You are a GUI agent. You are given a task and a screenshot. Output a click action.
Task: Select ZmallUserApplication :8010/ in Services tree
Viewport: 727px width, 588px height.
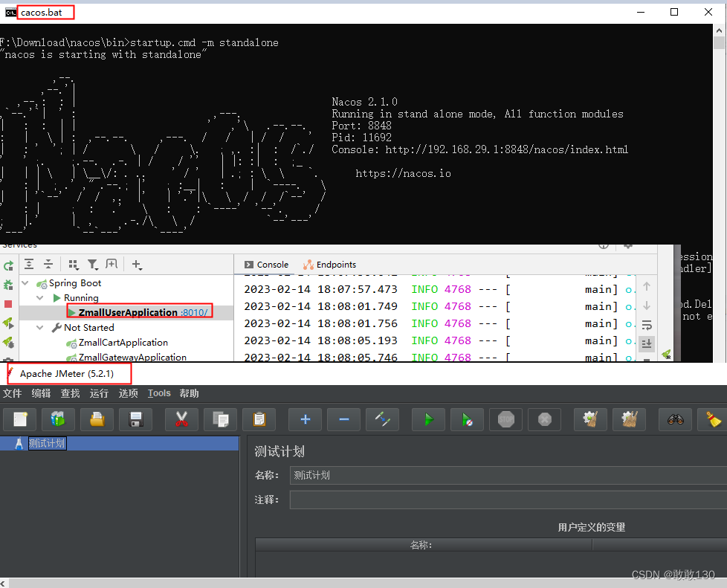[x=126, y=312]
